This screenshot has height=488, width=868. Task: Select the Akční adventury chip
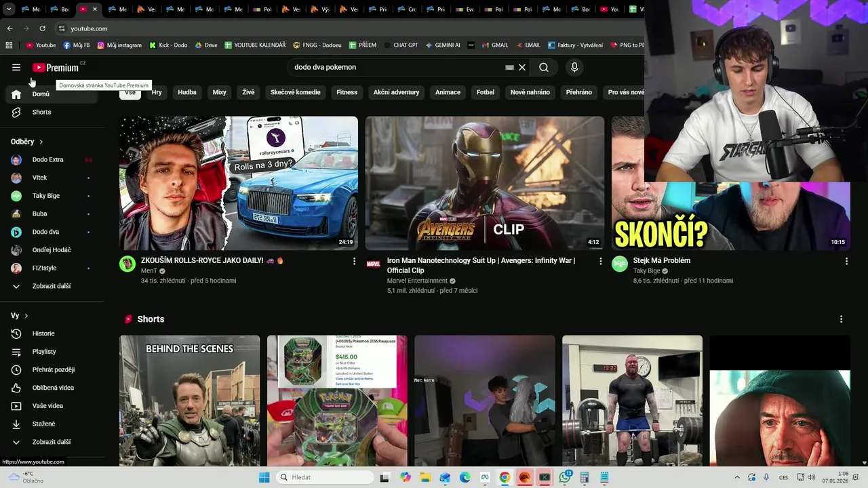tap(396, 92)
